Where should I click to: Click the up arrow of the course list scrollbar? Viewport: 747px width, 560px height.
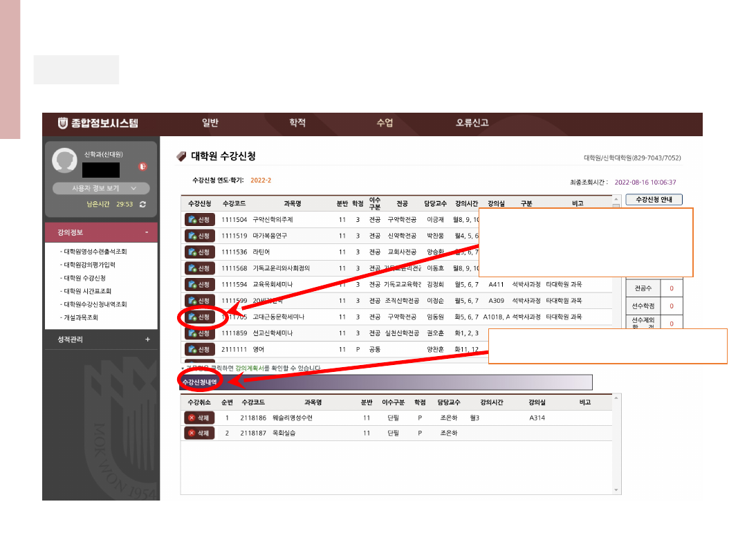(x=616, y=200)
